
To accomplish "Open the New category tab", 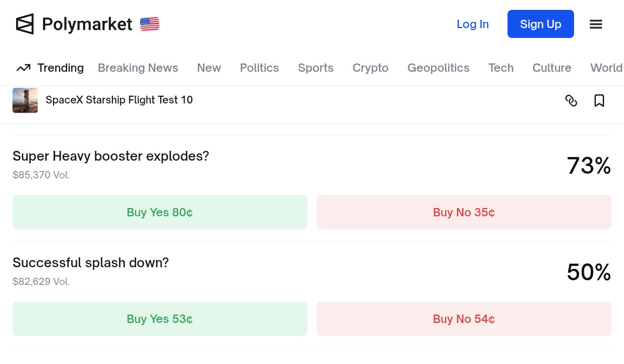I will [209, 68].
